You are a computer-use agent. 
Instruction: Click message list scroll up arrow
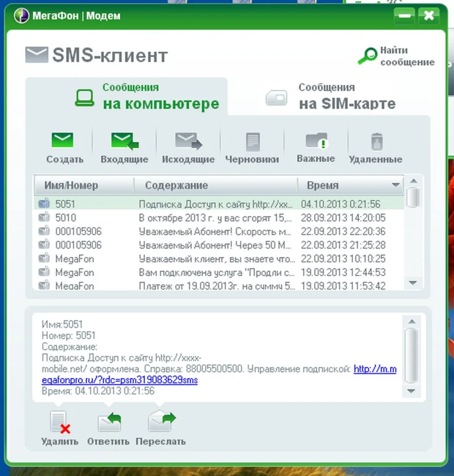click(413, 181)
